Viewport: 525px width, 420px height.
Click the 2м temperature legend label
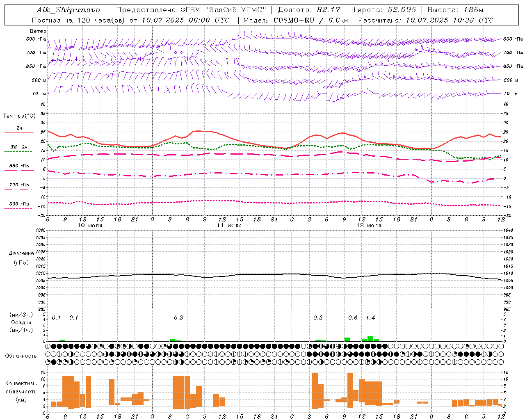pyautogui.click(x=19, y=128)
